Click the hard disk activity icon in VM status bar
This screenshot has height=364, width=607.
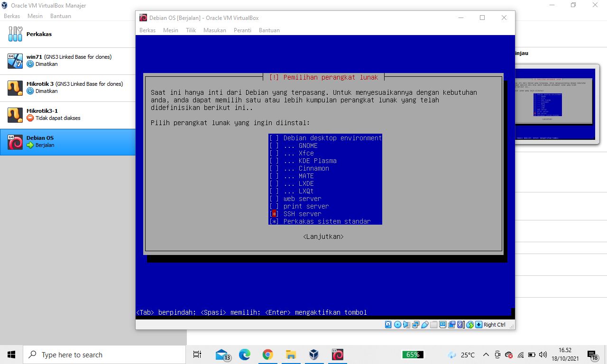[388, 325]
